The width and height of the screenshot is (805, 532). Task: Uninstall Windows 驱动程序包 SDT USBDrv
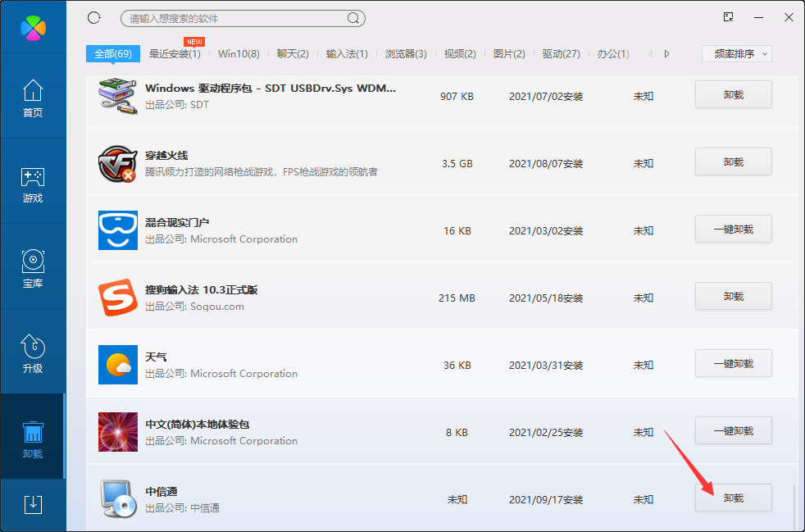pos(734,94)
